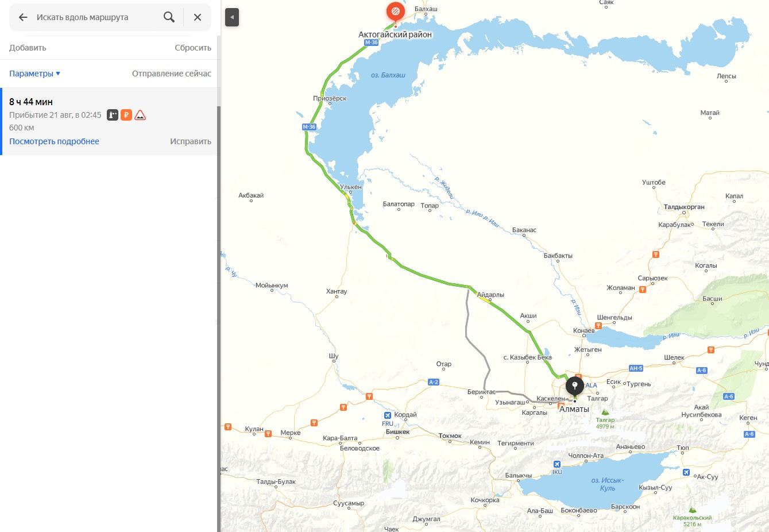769x532 pixels.
Task: Reset the route with "Сбросить"
Action: (x=193, y=48)
